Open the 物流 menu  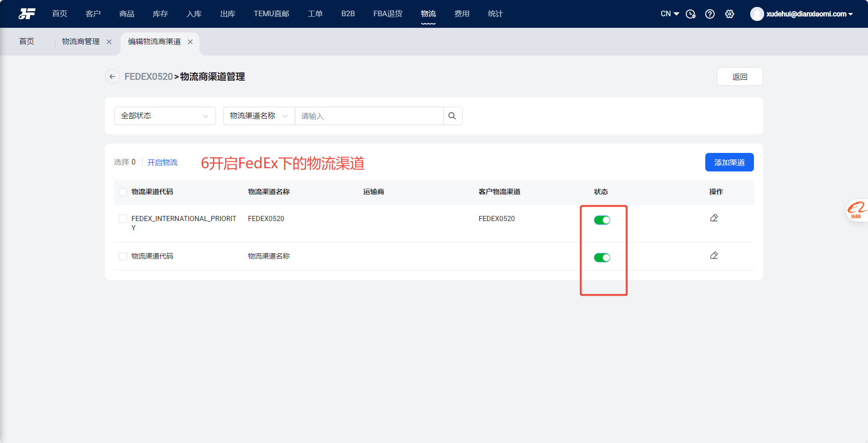pos(428,14)
